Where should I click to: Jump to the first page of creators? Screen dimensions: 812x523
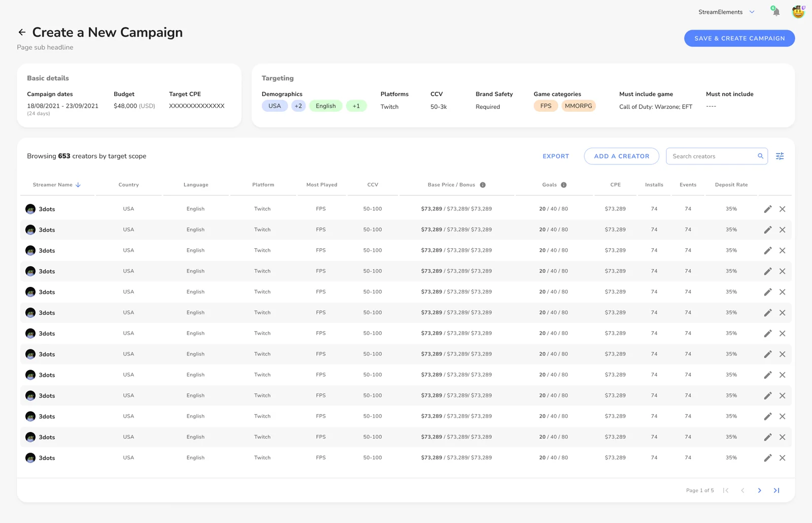[726, 491]
